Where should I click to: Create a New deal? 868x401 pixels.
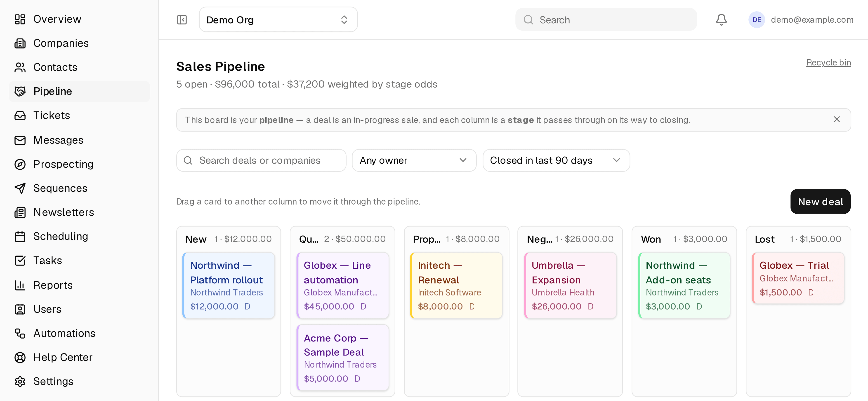coord(820,202)
